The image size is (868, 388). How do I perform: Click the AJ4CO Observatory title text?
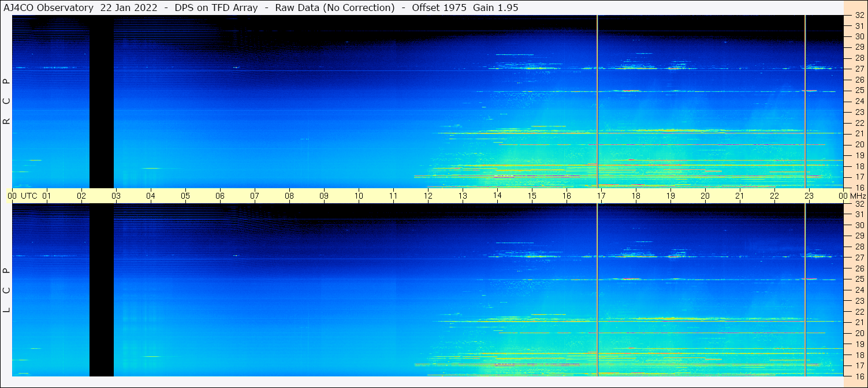pyautogui.click(x=48, y=8)
